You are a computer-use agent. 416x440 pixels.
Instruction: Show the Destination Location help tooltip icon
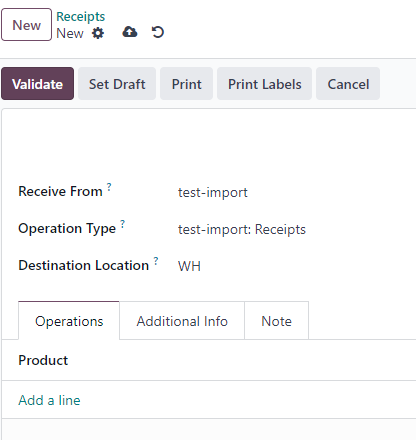point(156,261)
